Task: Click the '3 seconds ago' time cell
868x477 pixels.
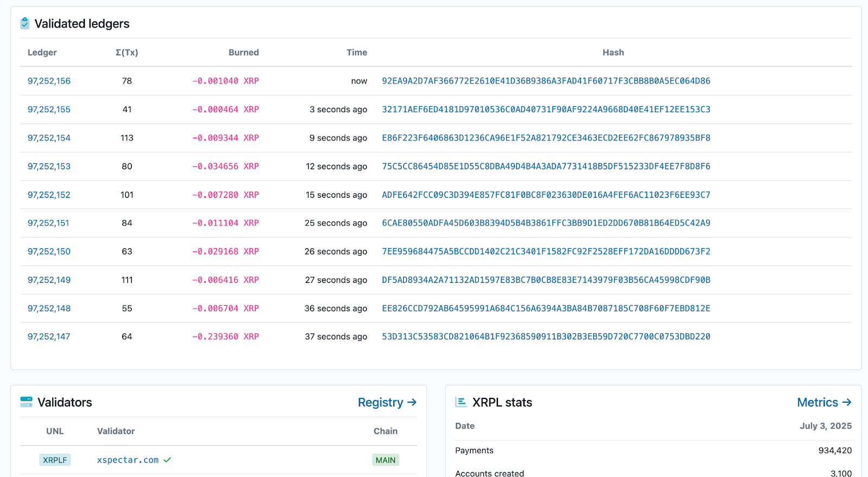Action: 339,109
